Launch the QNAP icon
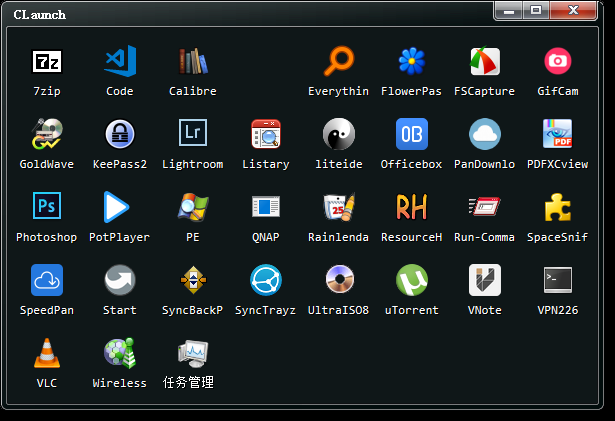Screen dimensions: 615x421 coord(266,206)
